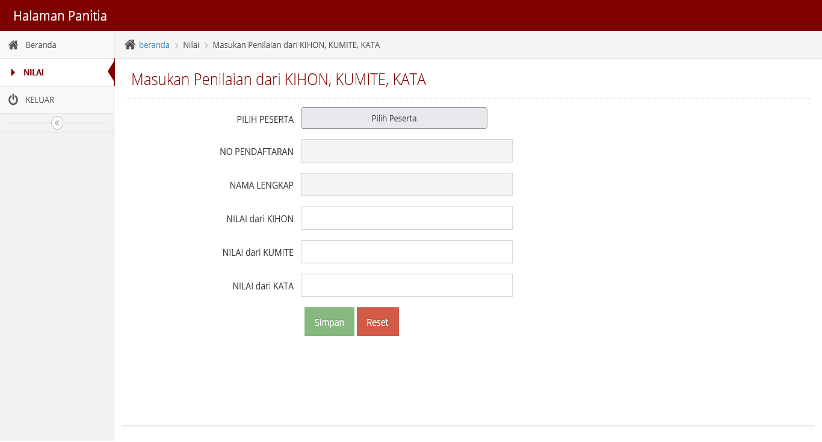Click the breadcrumb home icon

point(130,45)
